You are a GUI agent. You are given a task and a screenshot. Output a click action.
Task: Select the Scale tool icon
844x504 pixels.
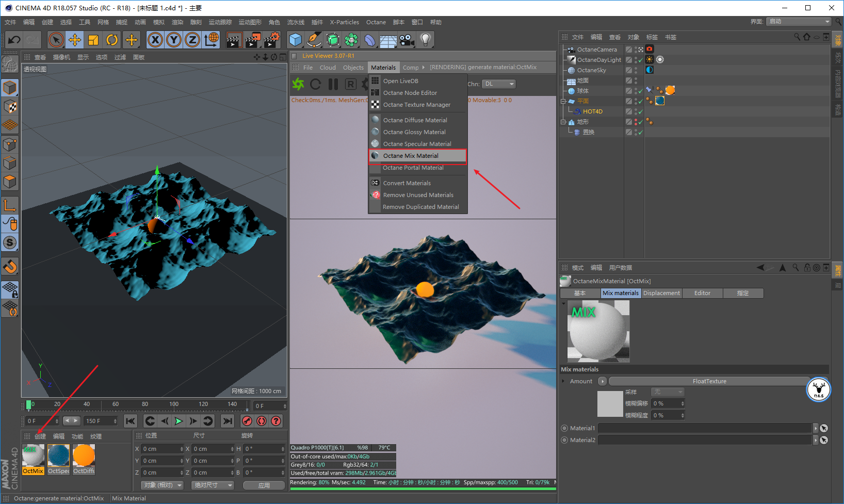93,40
